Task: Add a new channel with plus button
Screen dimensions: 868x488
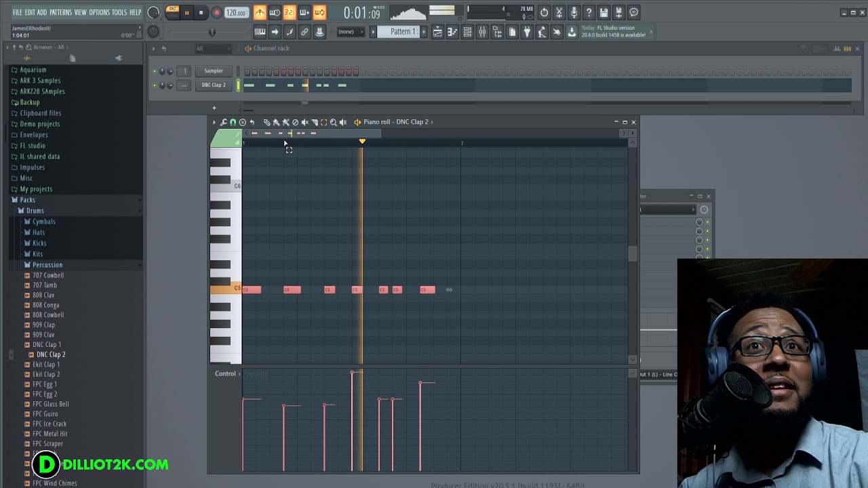Action: point(214,108)
